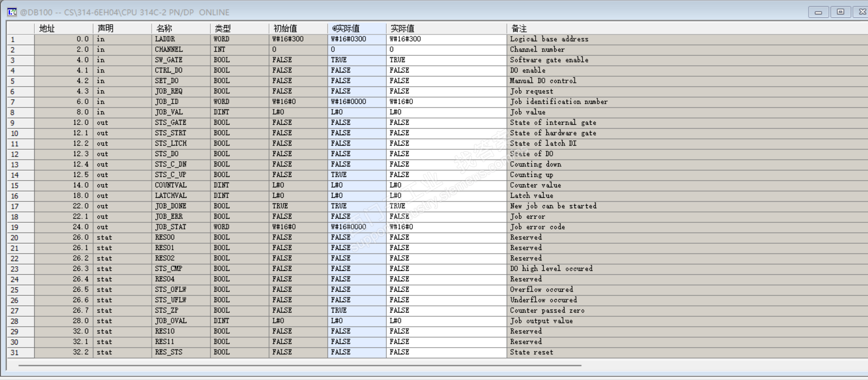
Task: Select the CTRL_DO name cell
Action: coord(181,70)
